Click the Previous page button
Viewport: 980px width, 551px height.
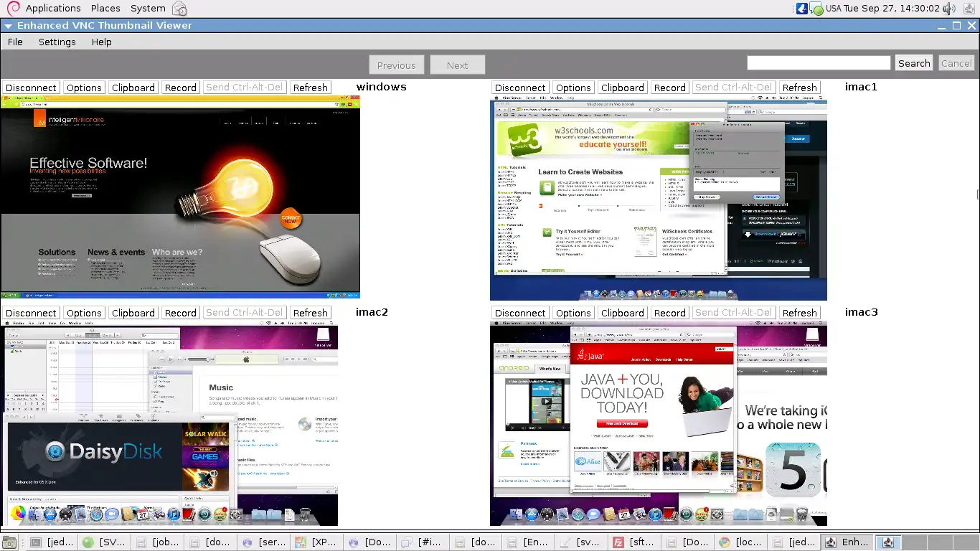click(397, 65)
